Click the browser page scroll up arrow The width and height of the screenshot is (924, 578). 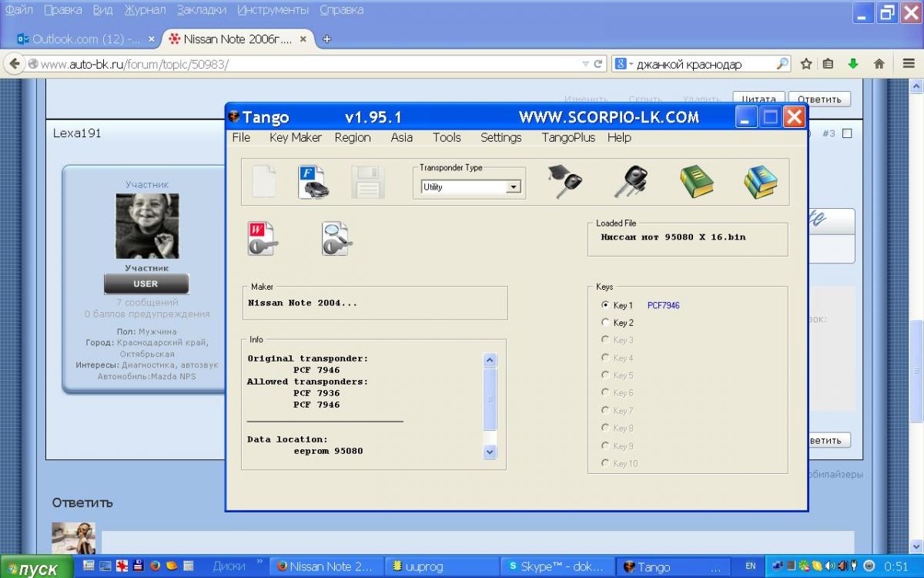click(917, 87)
